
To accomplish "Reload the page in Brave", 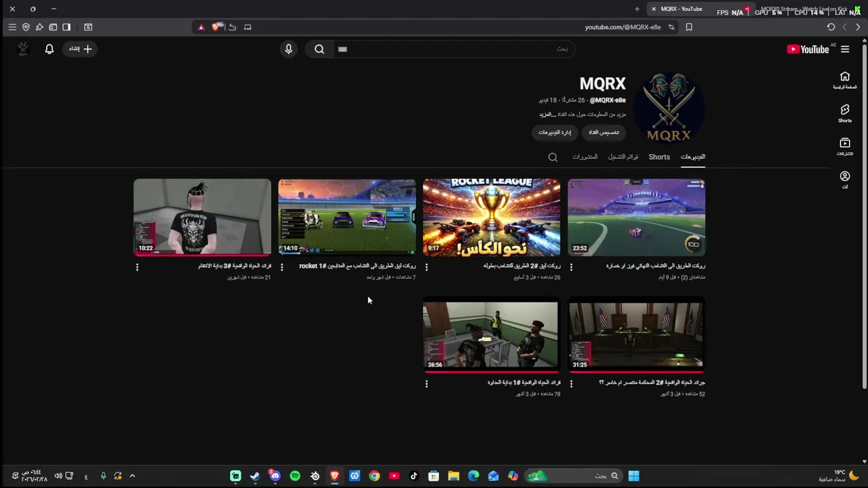I will click(x=831, y=27).
